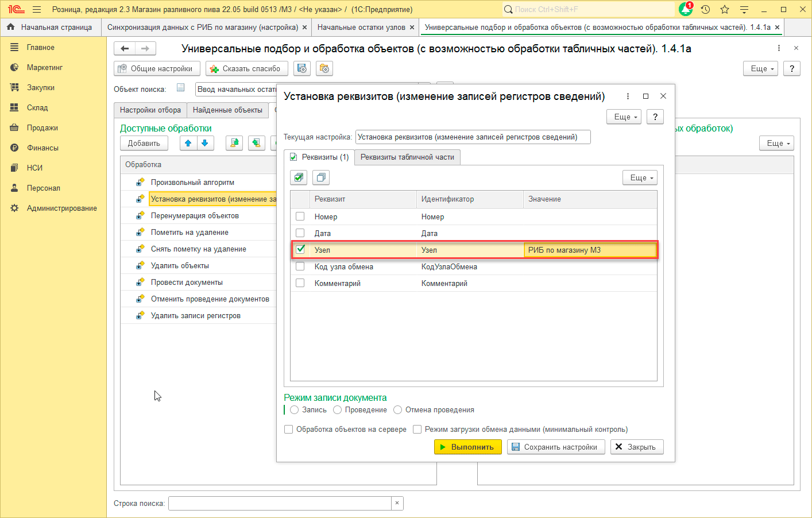Tick Обработка объектов на сервере checkbox

coord(289,430)
